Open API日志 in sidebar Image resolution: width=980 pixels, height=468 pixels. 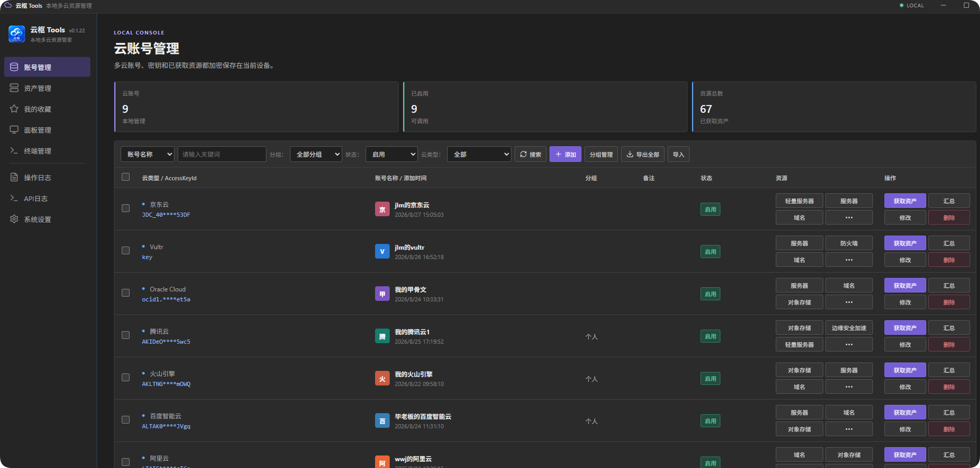[47, 198]
